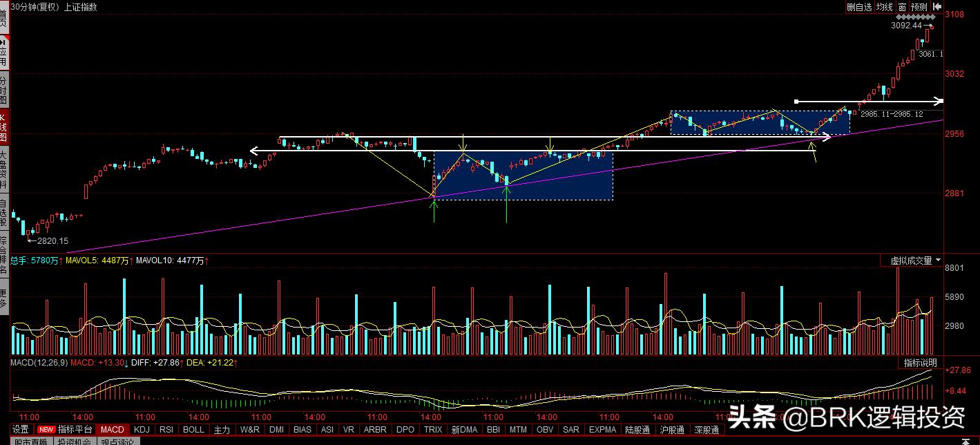This screenshot has width=980, height=445.
Task: Open the 窗 window layout button
Action: (902, 7)
